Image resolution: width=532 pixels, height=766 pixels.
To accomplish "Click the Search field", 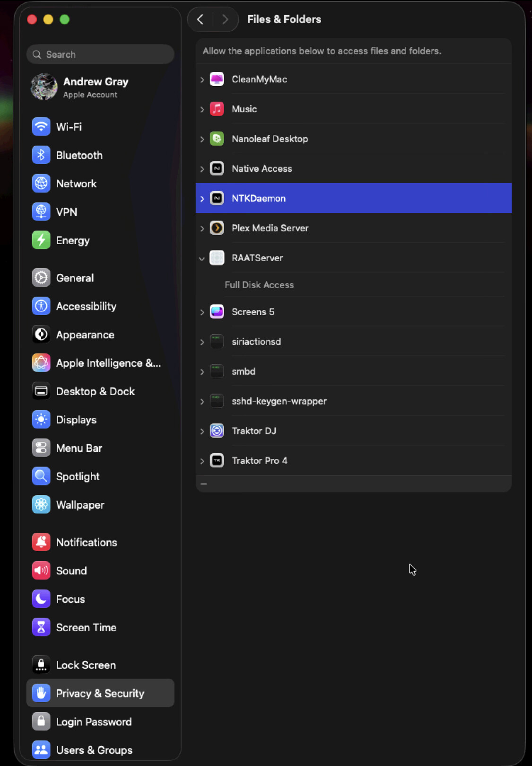I will 100,54.
